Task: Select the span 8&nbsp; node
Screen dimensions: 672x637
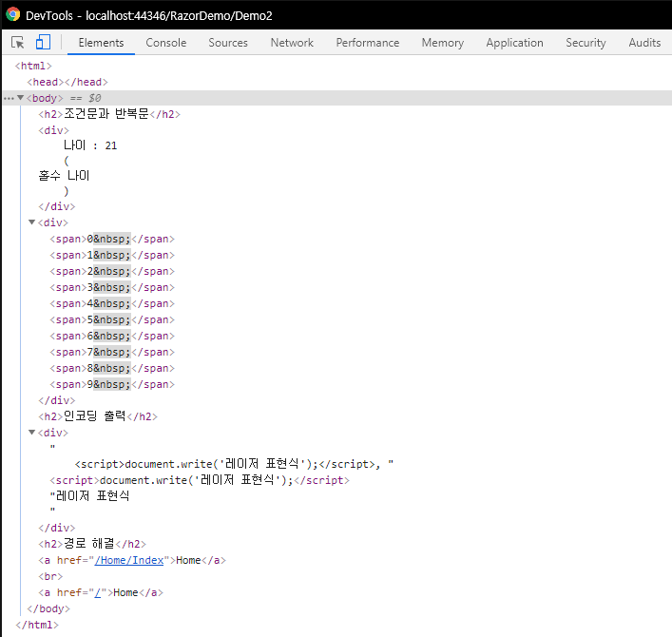Action: 112,368
